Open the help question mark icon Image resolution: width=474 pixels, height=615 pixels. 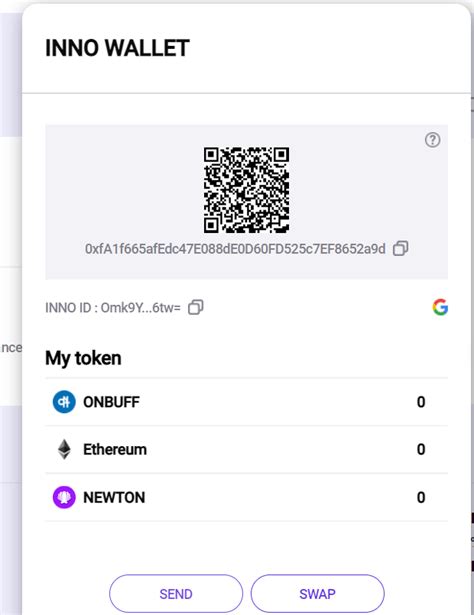point(432,140)
